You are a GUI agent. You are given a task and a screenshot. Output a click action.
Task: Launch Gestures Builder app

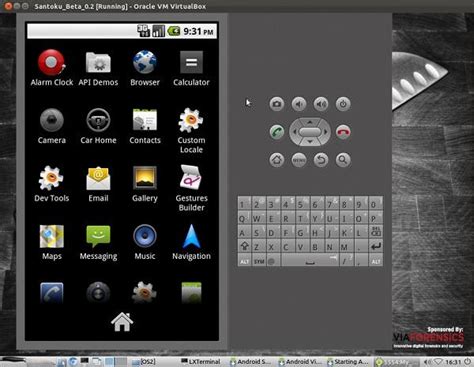(x=191, y=188)
